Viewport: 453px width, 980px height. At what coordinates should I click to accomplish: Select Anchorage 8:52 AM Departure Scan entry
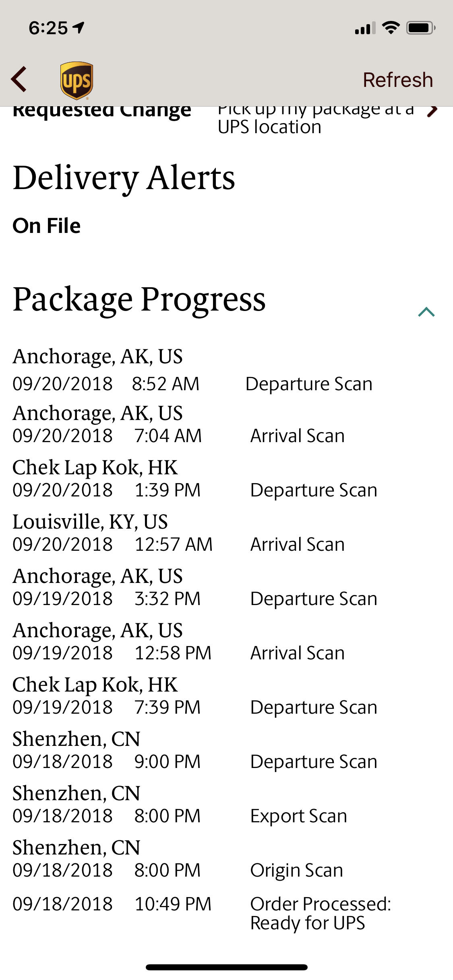[192, 371]
